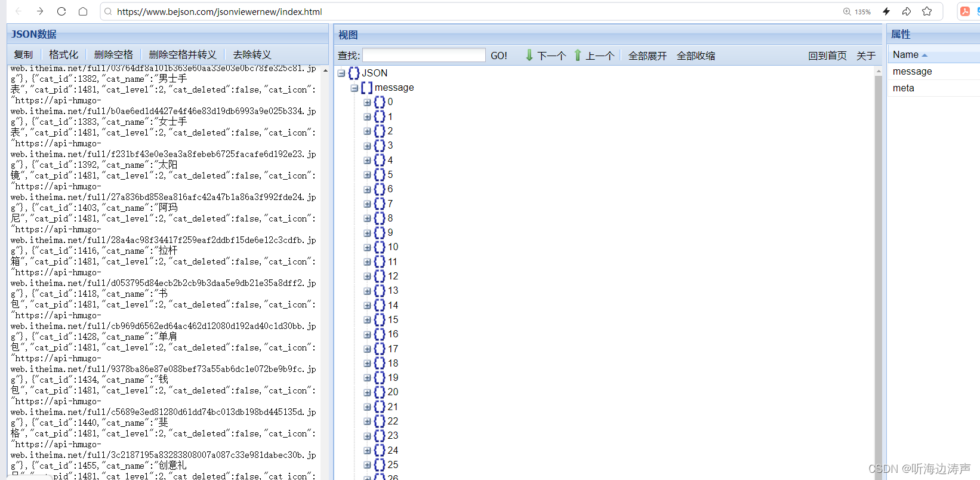Expand tree node 22

(367, 421)
